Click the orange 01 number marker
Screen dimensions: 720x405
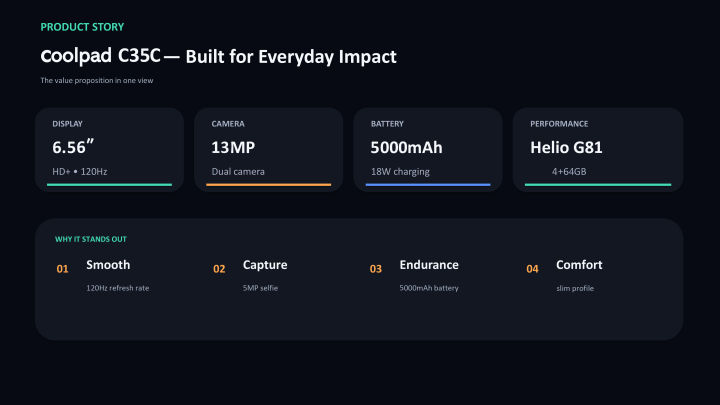[x=62, y=269]
